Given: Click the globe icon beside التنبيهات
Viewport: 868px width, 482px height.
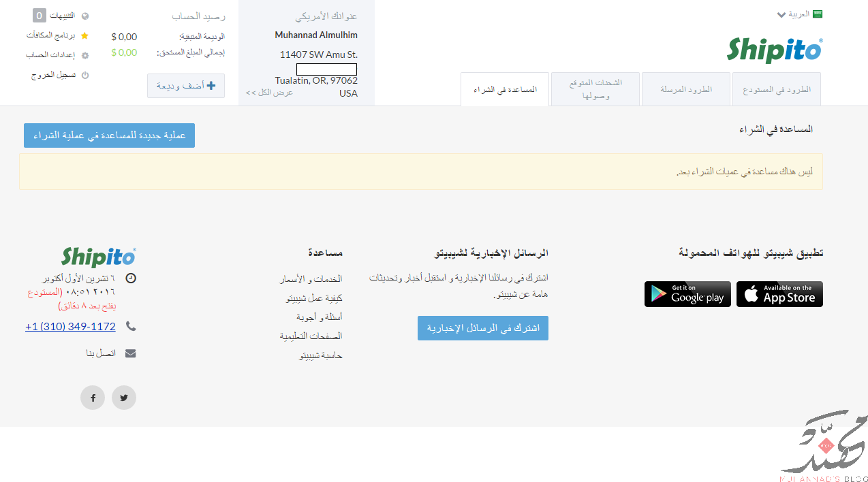Looking at the screenshot, I should (x=85, y=16).
